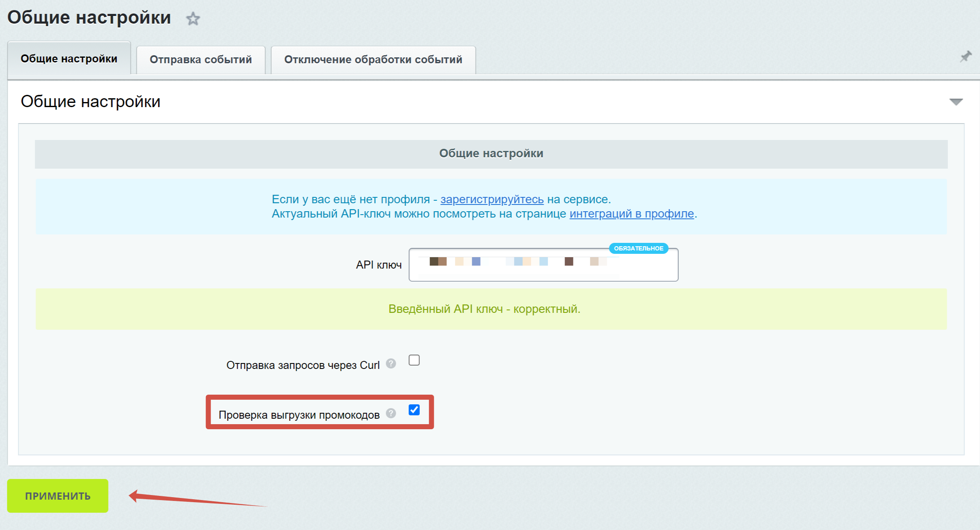Switch to the Отправка событий tab
Screen dimensions: 980x530
point(201,59)
